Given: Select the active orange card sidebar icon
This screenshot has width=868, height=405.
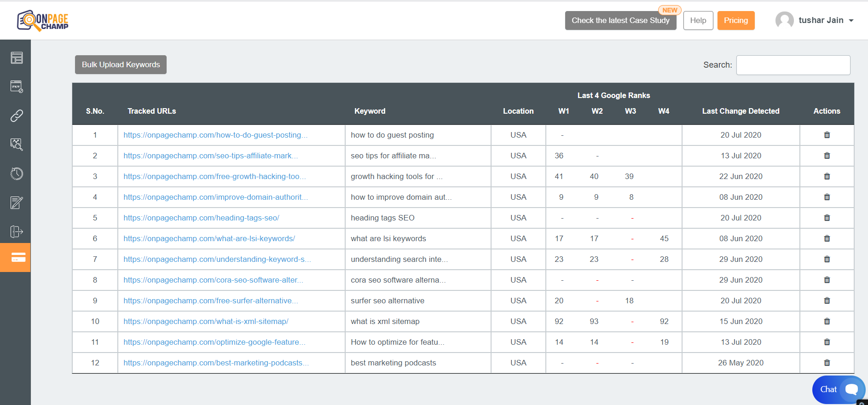Looking at the screenshot, I should coord(15,257).
